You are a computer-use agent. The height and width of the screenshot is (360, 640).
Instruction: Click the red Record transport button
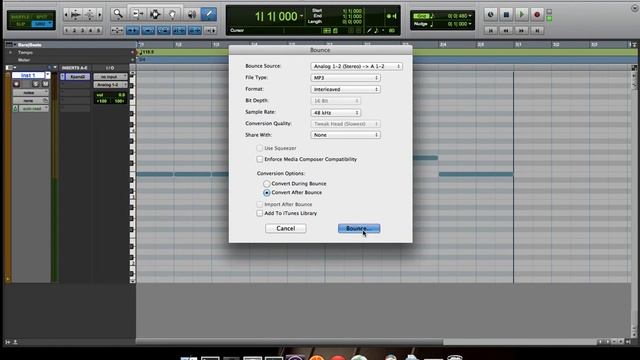[537, 15]
